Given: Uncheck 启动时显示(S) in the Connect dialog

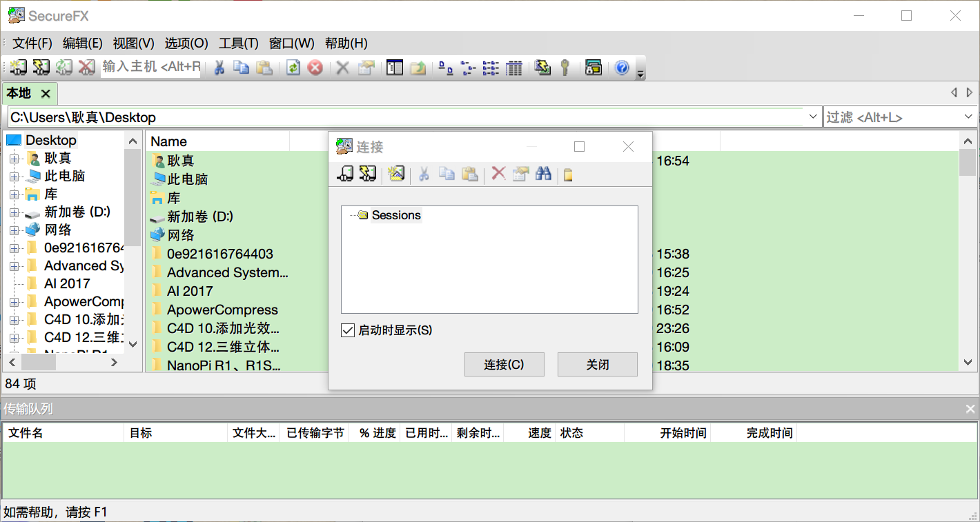Looking at the screenshot, I should (x=348, y=330).
